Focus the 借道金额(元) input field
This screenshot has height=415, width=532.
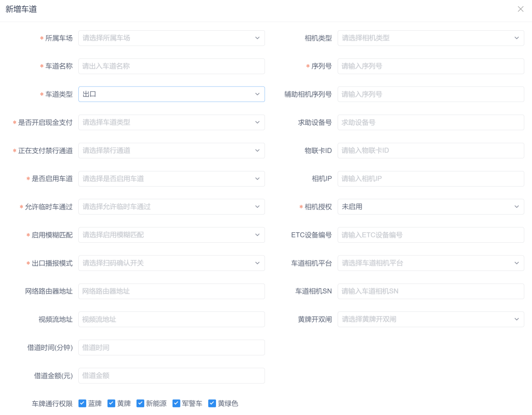(x=172, y=376)
